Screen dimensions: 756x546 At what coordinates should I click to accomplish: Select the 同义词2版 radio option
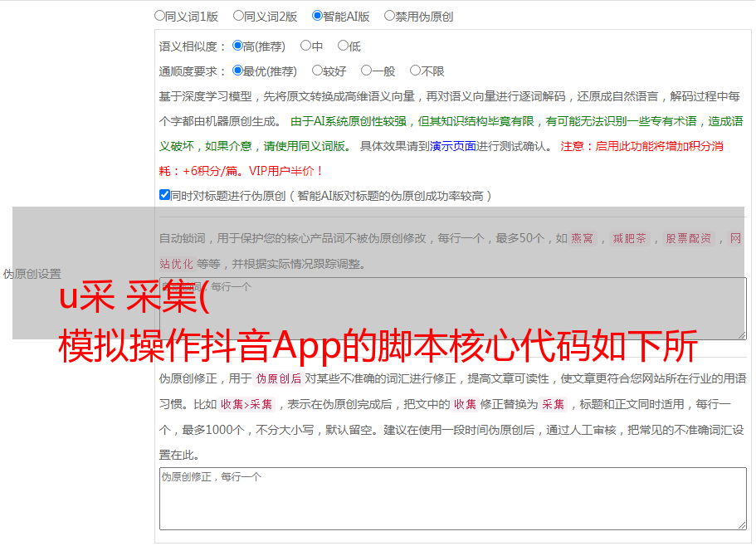point(238,16)
